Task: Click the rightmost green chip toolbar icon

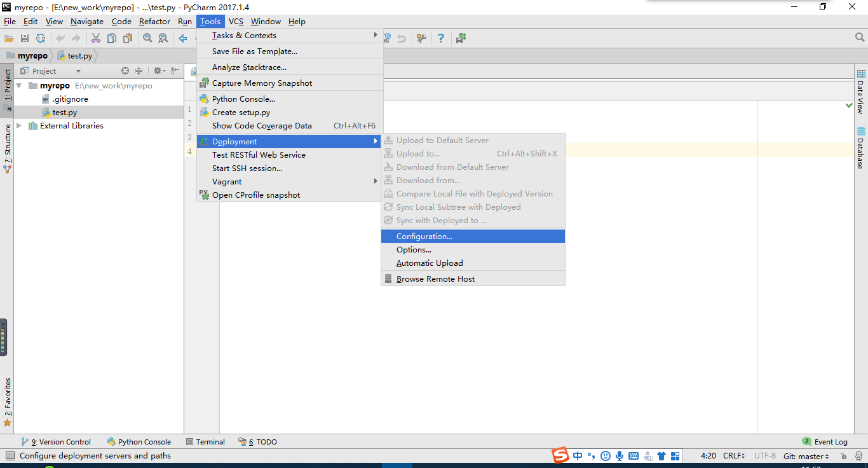Action: [x=461, y=39]
